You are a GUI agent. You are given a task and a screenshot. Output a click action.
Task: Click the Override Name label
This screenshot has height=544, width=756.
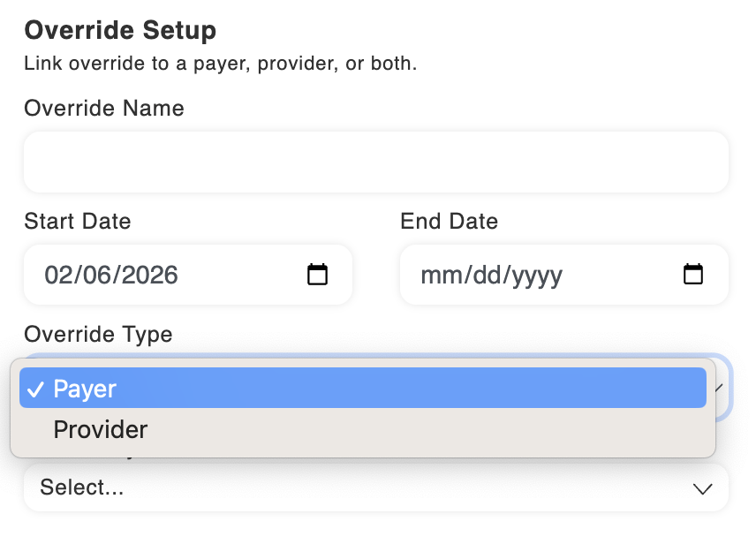coord(104,108)
